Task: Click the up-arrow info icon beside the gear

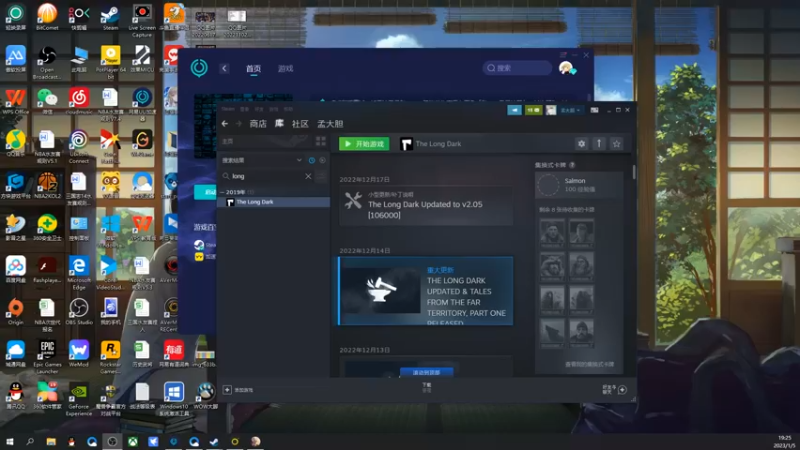Action: pos(599,144)
